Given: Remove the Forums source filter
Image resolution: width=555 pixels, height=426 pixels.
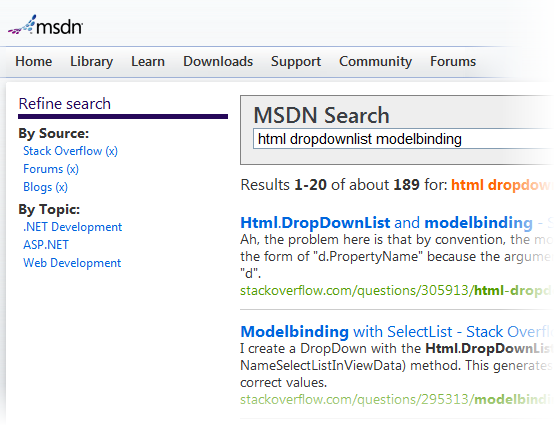Looking at the screenshot, I should click(51, 169).
